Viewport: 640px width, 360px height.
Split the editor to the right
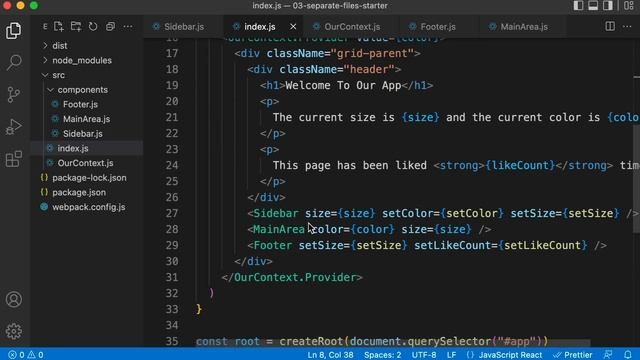[x=610, y=27]
